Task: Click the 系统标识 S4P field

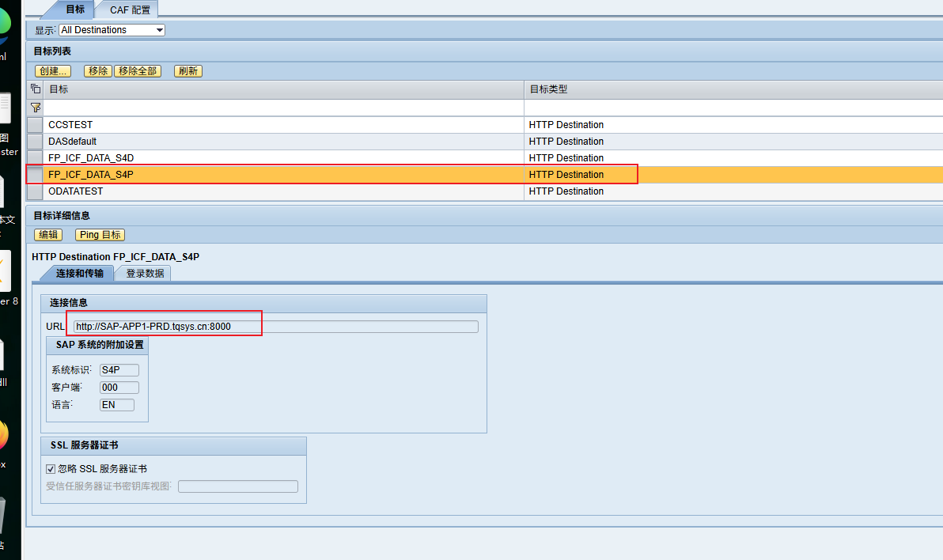Action: (x=119, y=370)
